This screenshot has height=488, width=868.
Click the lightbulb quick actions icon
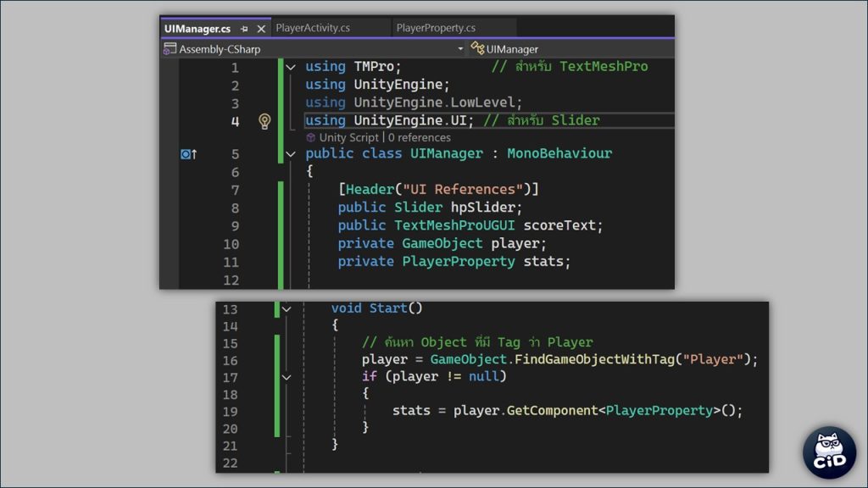[x=264, y=121]
